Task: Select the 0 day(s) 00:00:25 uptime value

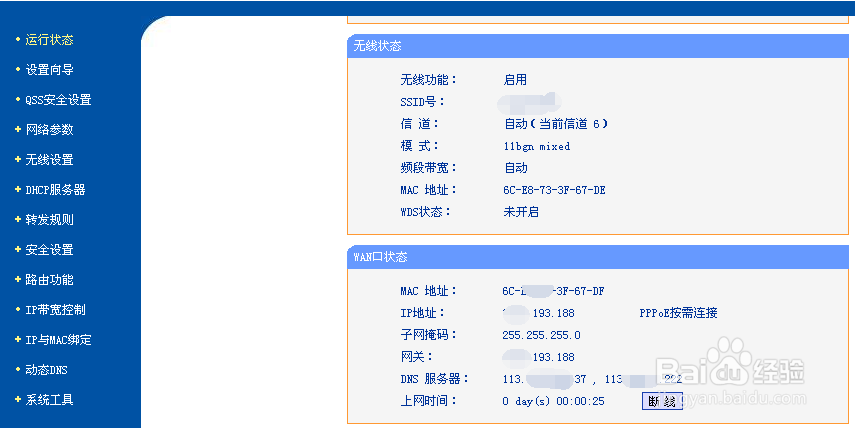Action: point(553,401)
